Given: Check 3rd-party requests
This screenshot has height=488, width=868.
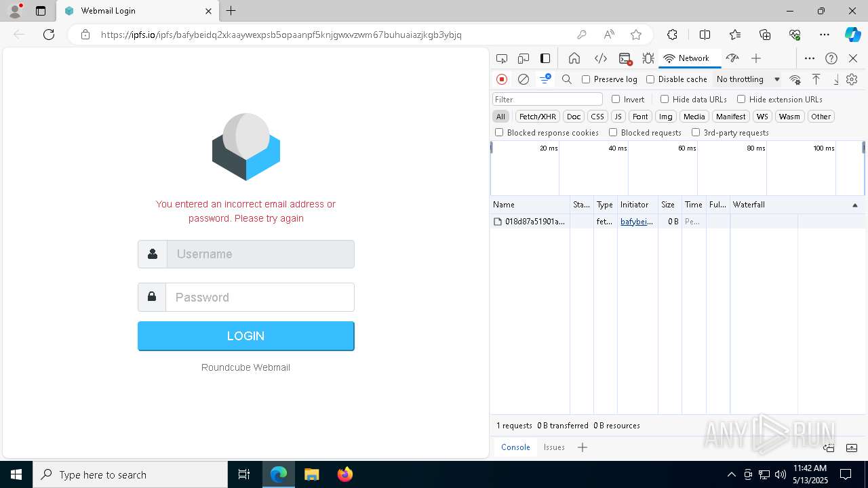Looking at the screenshot, I should pos(696,133).
